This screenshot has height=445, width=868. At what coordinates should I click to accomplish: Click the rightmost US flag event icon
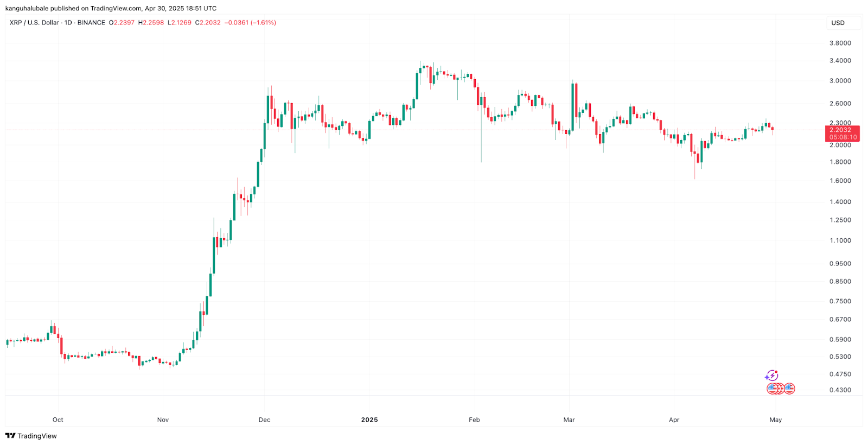[789, 389]
